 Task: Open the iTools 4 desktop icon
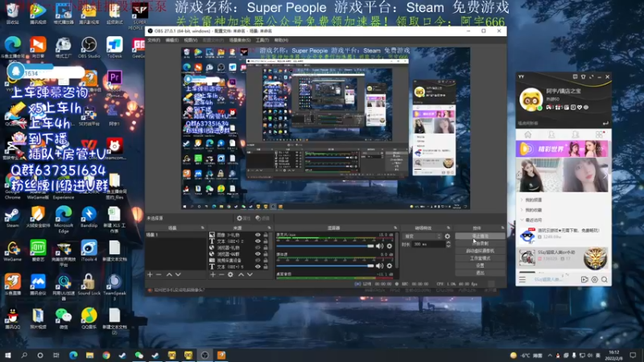click(x=89, y=251)
